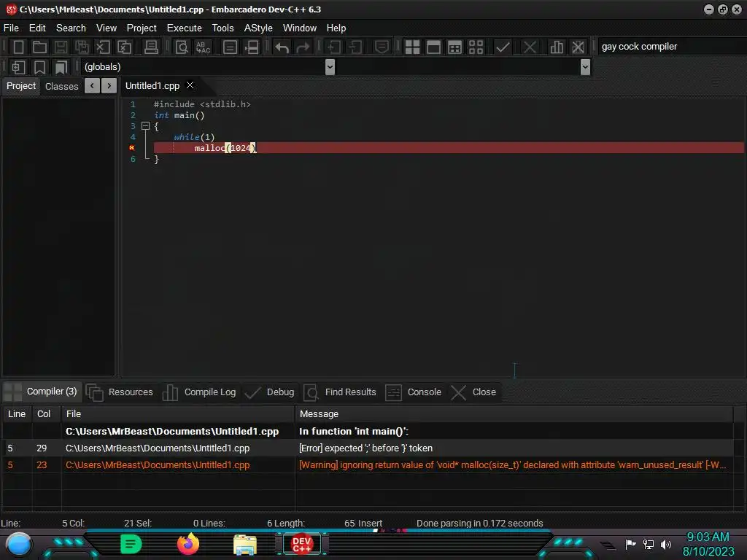This screenshot has height=560, width=747.
Task: Open the members dropdown arrow
Action: [x=586, y=67]
